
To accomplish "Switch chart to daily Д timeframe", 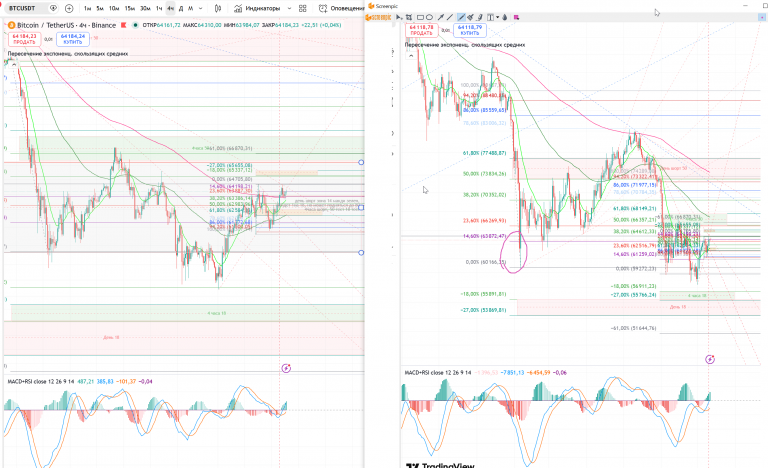I will pos(181,8).
